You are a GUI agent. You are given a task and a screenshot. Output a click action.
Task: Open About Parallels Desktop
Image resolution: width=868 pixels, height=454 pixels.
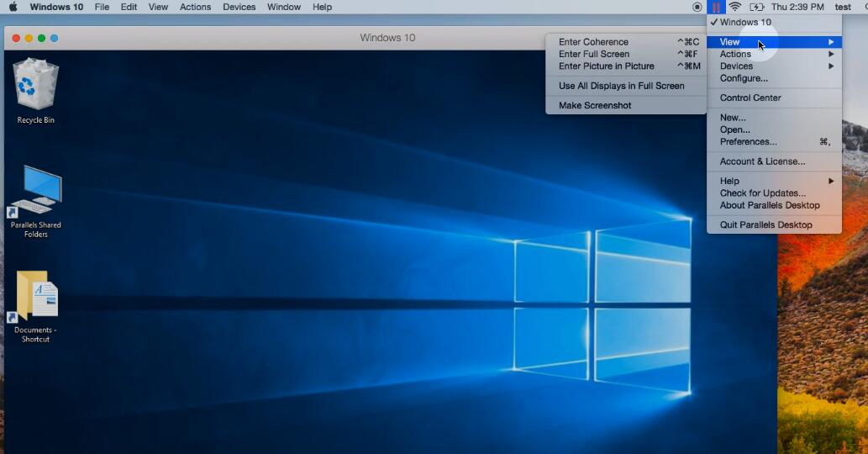coord(775,205)
